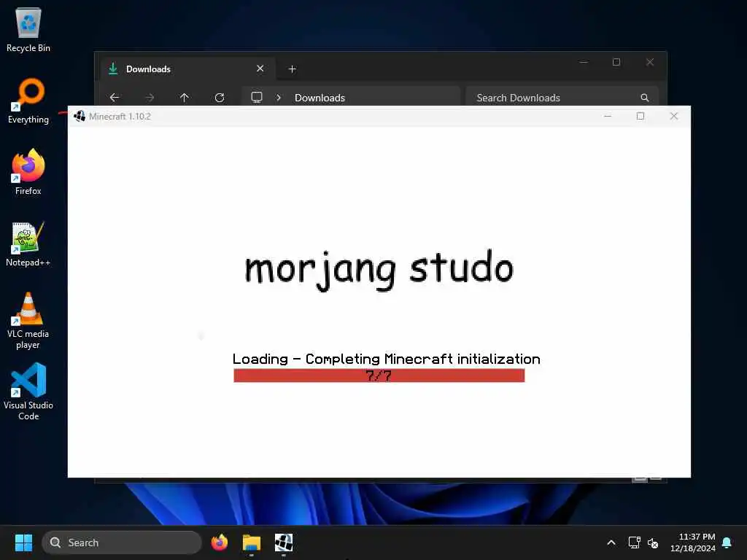
Task: Open the network status tray icon
Action: pos(634,542)
